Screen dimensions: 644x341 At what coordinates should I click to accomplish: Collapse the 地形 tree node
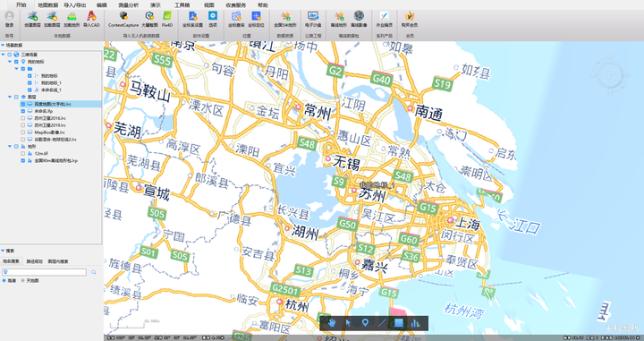coord(10,146)
